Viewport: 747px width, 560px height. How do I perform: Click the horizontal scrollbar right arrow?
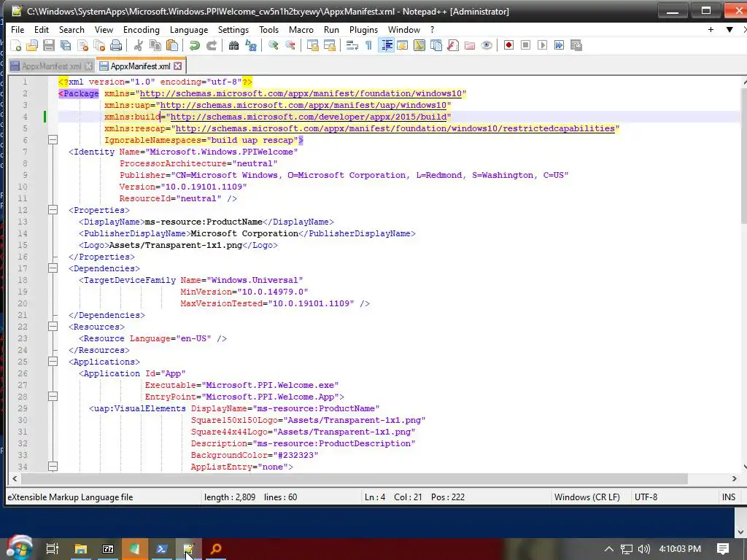tap(734, 478)
